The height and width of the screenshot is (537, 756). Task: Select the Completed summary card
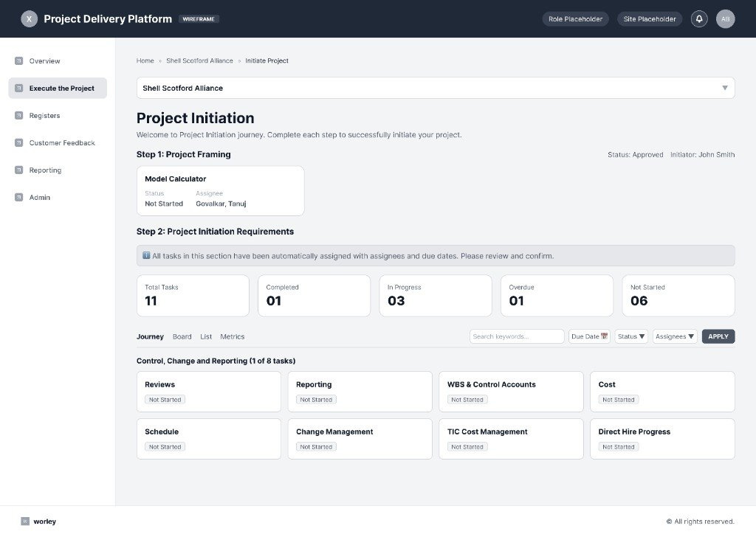tap(314, 296)
